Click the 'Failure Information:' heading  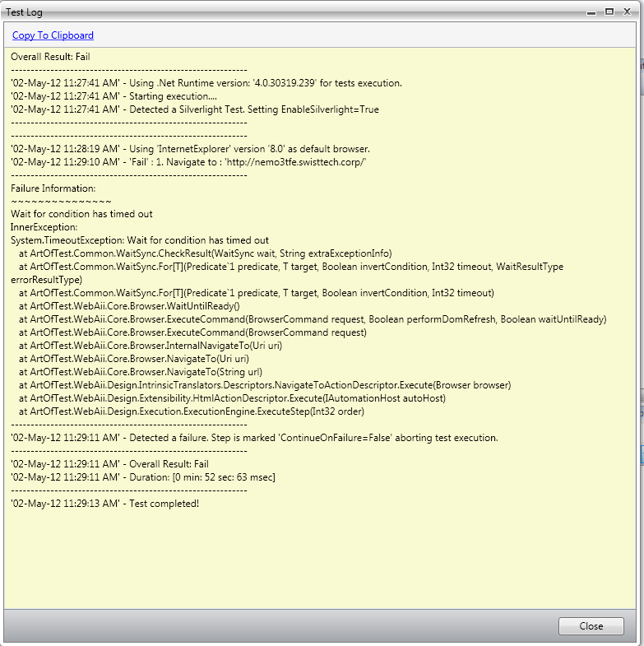pos(53,188)
